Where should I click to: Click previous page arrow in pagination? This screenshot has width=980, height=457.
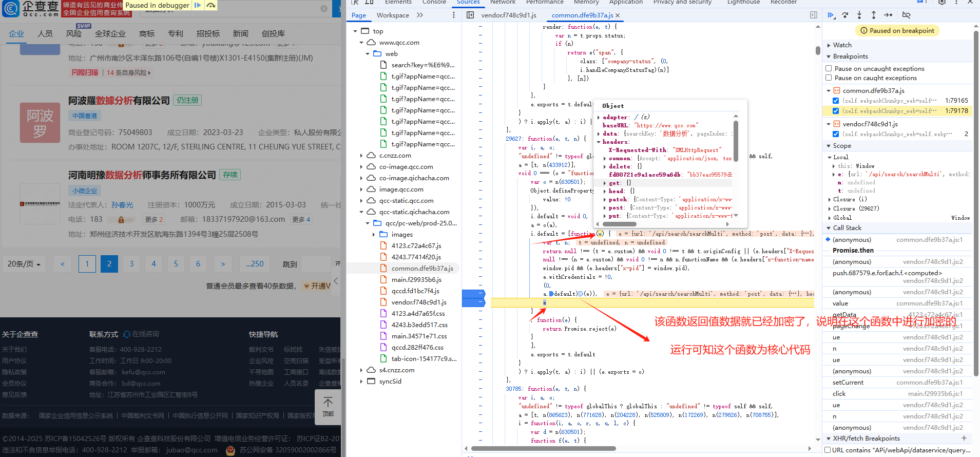pyautogui.click(x=63, y=264)
